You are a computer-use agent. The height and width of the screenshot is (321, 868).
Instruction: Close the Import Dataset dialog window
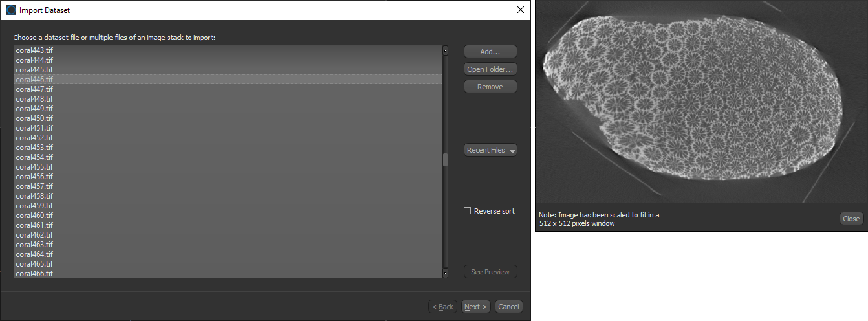point(520,10)
